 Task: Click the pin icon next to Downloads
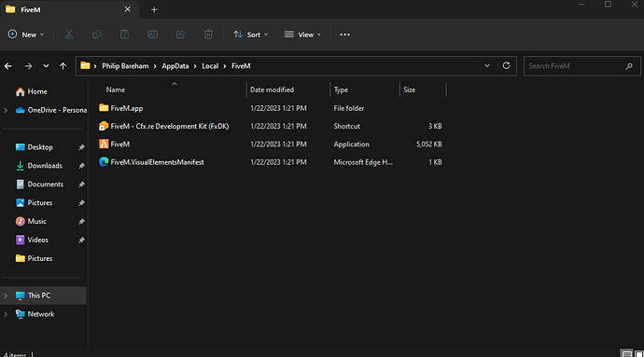[x=81, y=166]
